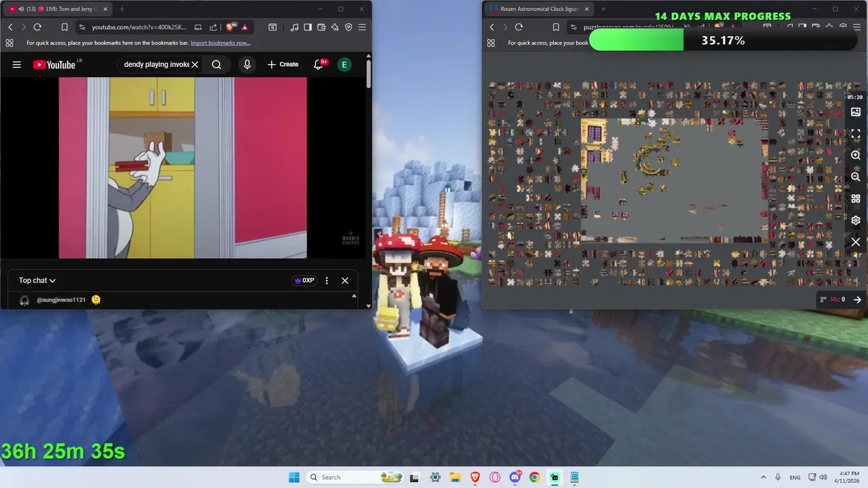
Task: Arrange puzzle pieces with the grid icon
Action: (x=856, y=199)
